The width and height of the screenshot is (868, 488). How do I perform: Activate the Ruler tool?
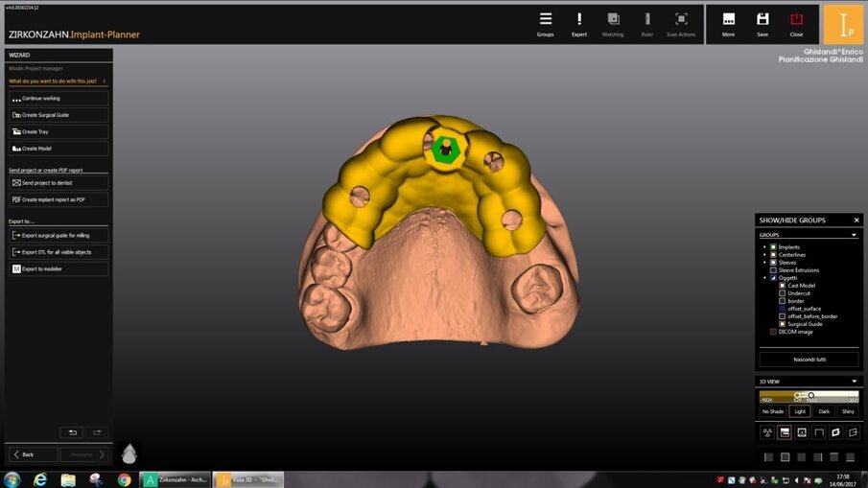[647, 25]
